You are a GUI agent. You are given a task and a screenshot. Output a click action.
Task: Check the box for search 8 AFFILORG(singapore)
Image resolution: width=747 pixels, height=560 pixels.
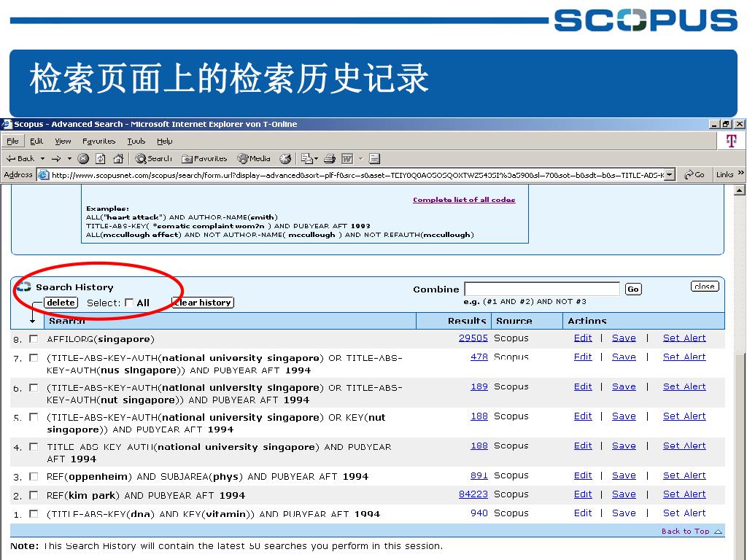[x=34, y=338]
